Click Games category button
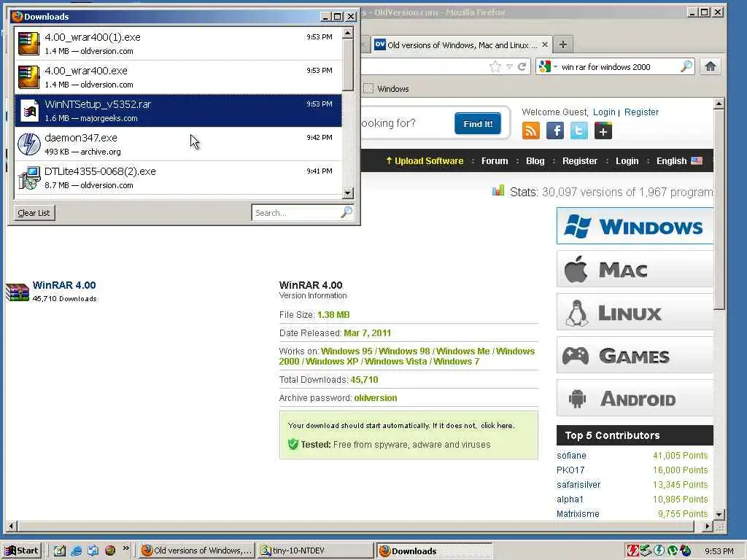The height and width of the screenshot is (560, 747). click(635, 355)
